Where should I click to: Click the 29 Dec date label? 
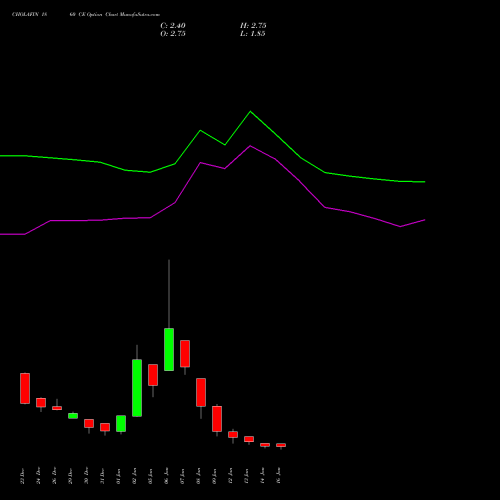(x=70, y=475)
